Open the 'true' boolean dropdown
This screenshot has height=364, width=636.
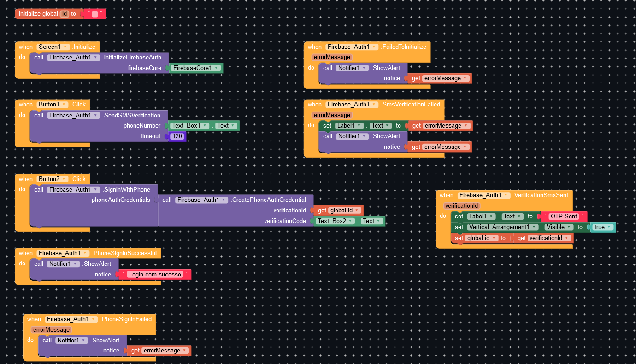(603, 227)
